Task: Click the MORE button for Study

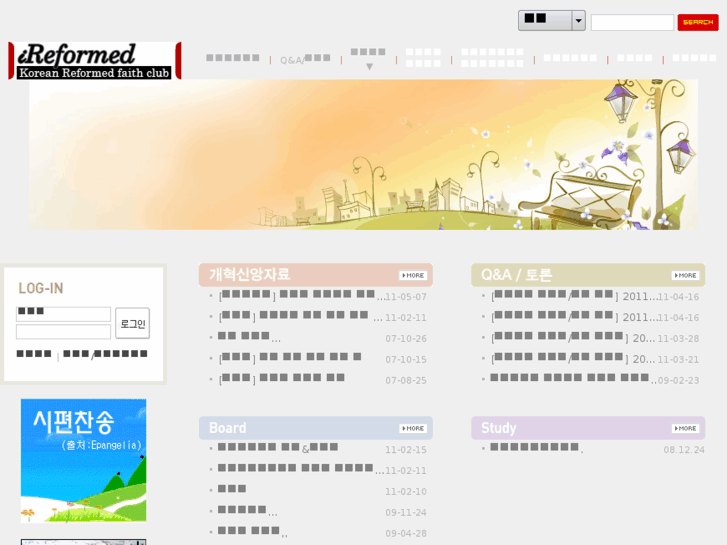Action: click(685, 429)
